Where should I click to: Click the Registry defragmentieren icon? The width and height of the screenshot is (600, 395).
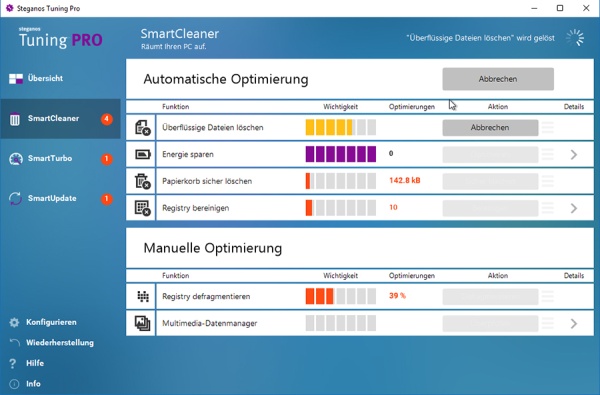click(x=143, y=296)
